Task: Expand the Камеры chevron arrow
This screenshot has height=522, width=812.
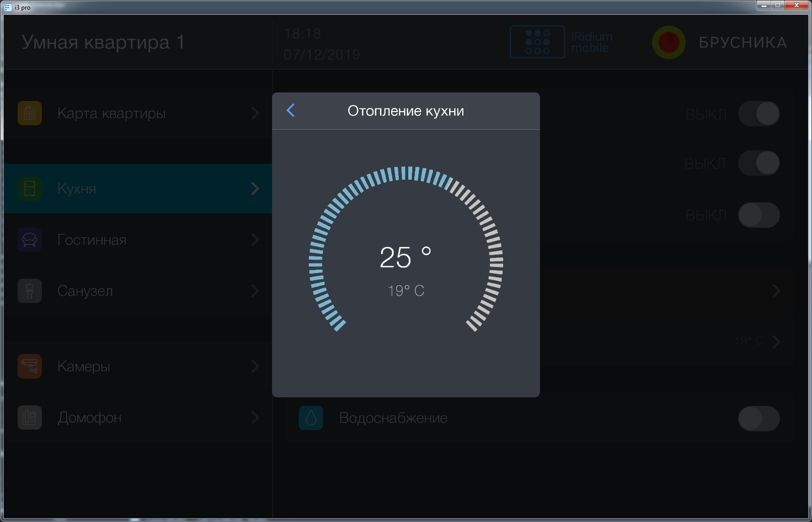Action: (255, 367)
